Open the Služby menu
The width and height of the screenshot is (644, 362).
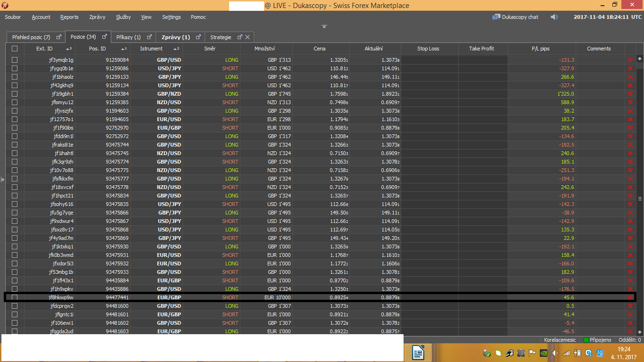(123, 17)
